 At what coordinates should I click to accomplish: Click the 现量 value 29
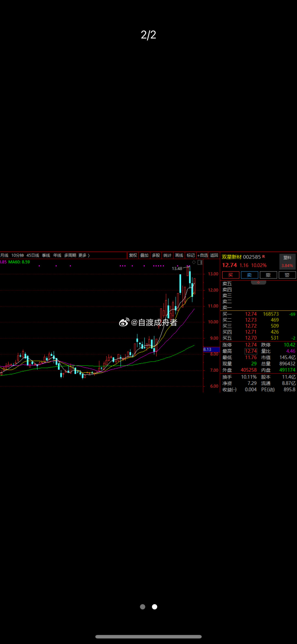(x=254, y=364)
